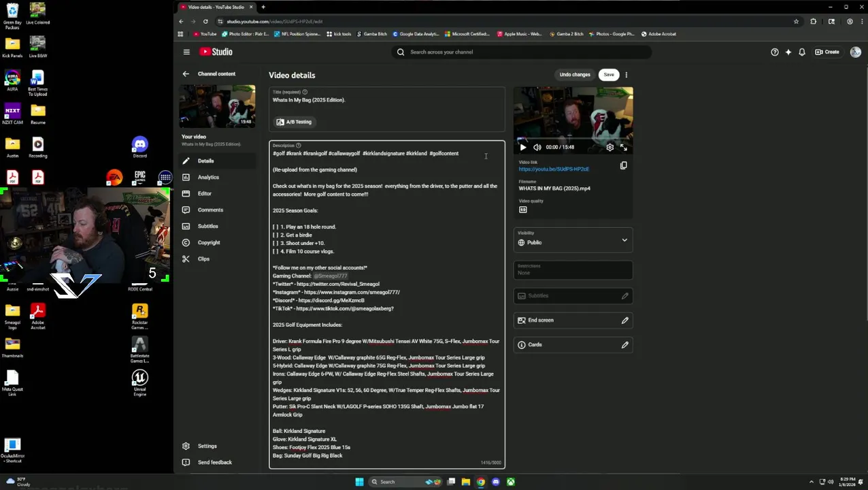Screen dimensions: 868x490
Task: Open the youtu.be video link
Action: (554, 169)
